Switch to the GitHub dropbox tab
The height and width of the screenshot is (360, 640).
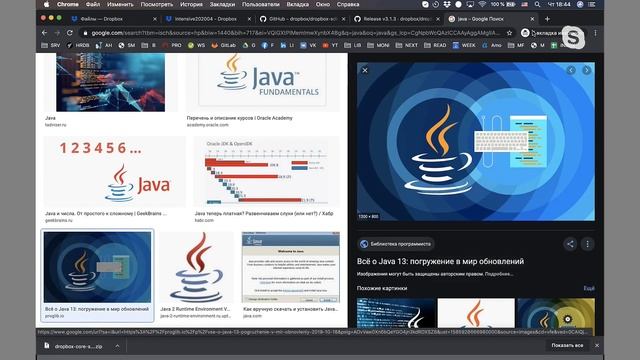(x=303, y=19)
